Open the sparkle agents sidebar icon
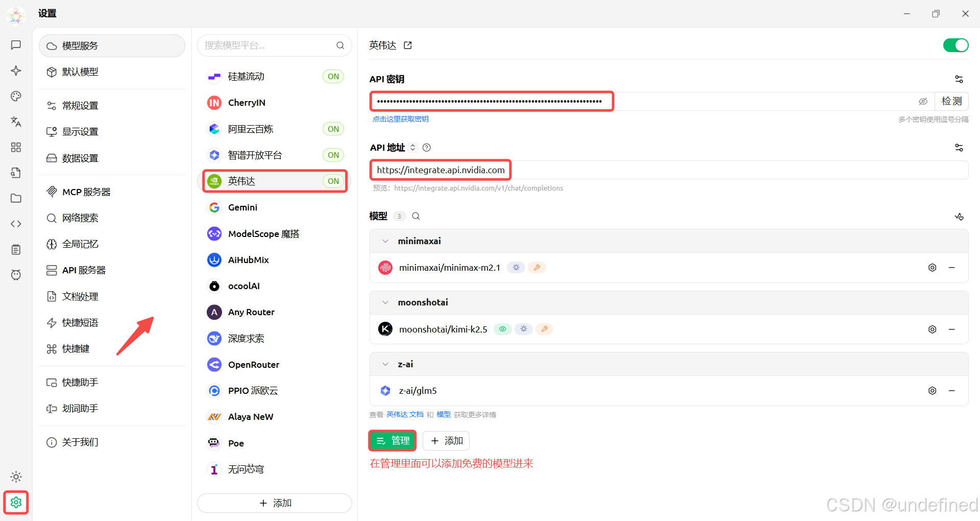This screenshot has height=521, width=980. pyautogui.click(x=16, y=70)
